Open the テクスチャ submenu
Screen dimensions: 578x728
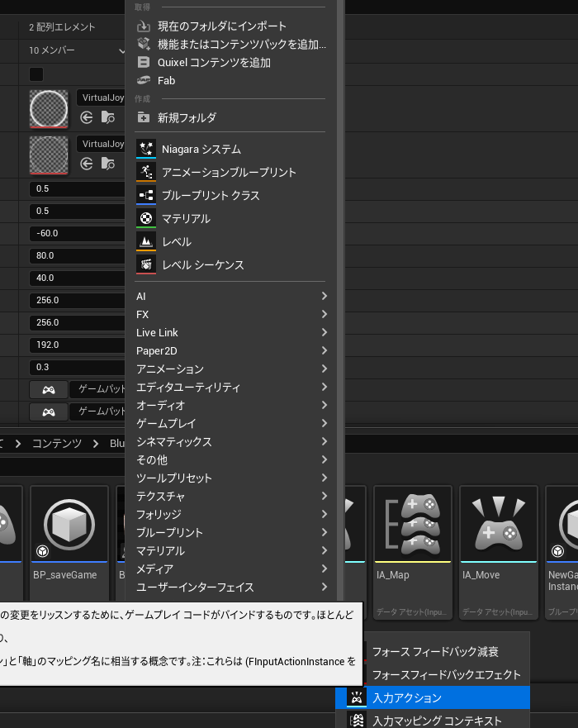231,496
